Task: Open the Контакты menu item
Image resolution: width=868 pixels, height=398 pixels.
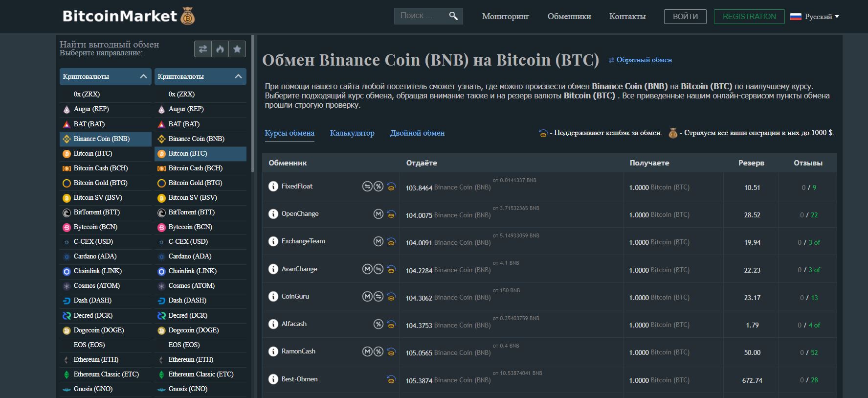Action: (627, 17)
